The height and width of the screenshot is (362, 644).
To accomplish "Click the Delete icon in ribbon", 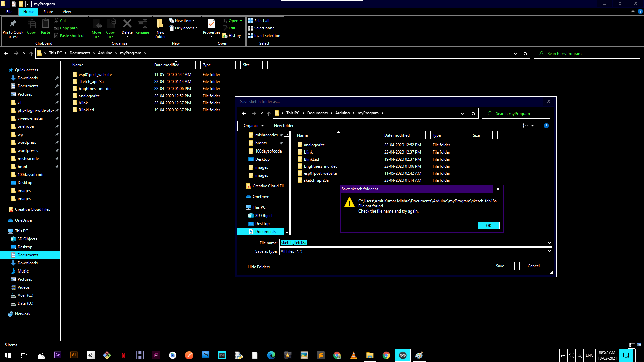I will point(127,27).
